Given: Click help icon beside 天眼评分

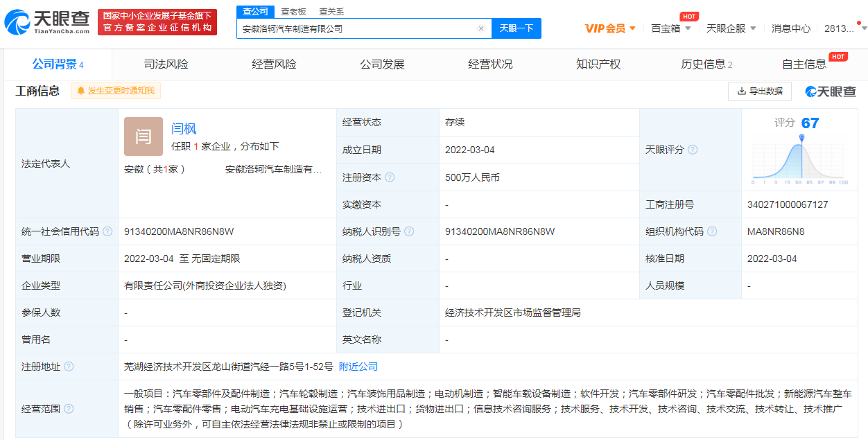Looking at the screenshot, I should pyautogui.click(x=693, y=150).
